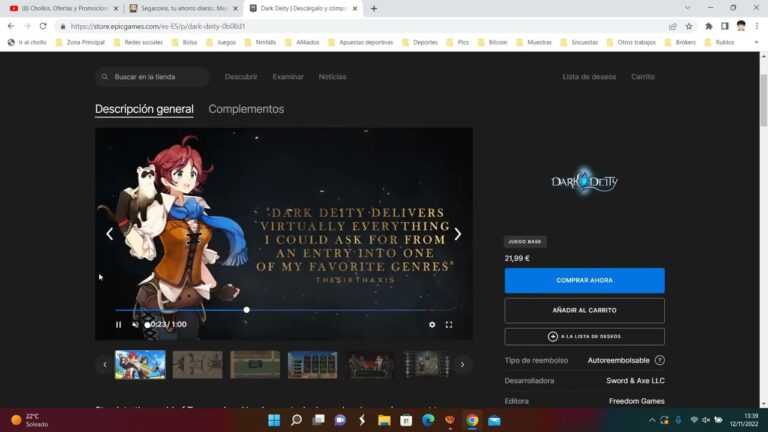Add game A LA LISTA DE DESEOS
The width and height of the screenshot is (768, 432).
coord(584,336)
